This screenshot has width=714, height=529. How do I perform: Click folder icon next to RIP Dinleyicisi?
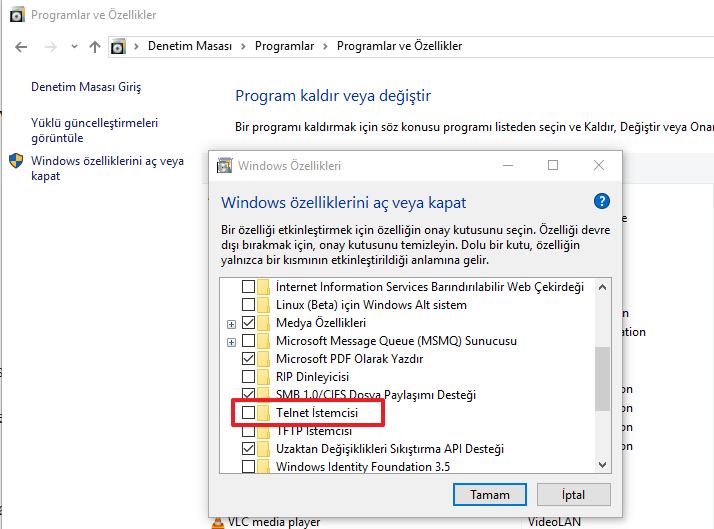[263, 376]
